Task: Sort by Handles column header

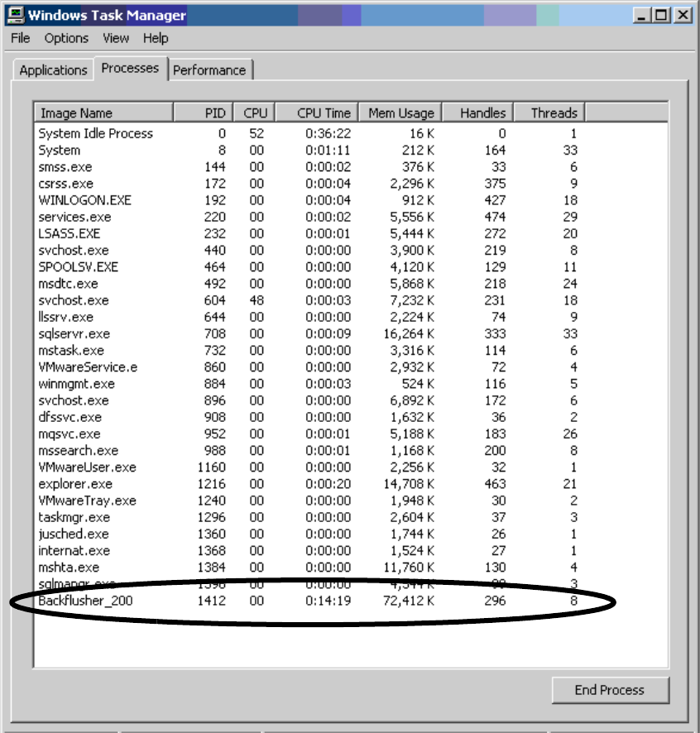Action: [477, 113]
